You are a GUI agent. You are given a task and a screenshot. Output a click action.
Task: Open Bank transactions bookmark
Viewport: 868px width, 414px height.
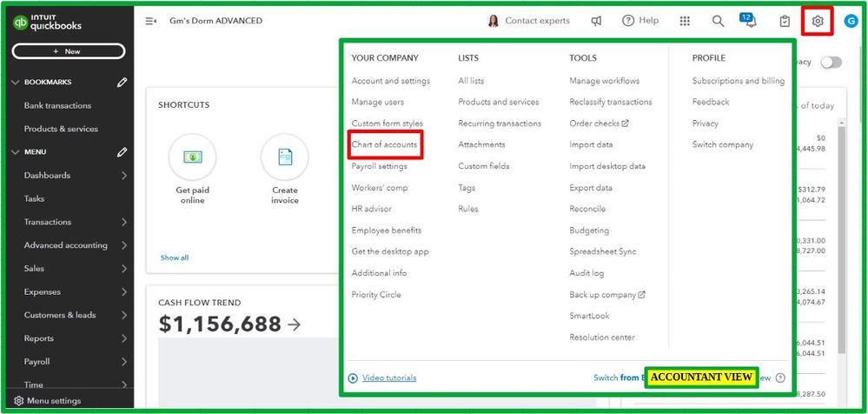57,105
